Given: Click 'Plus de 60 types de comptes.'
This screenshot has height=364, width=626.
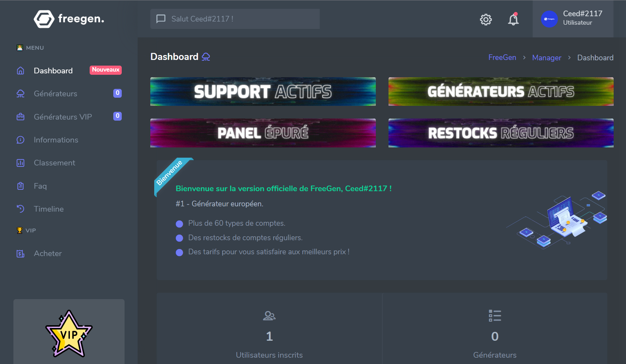Looking at the screenshot, I should click(x=237, y=223).
